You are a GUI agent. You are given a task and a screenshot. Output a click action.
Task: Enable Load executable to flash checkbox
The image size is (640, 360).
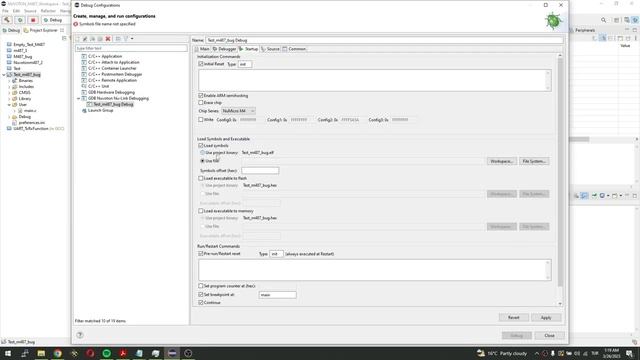click(200, 178)
